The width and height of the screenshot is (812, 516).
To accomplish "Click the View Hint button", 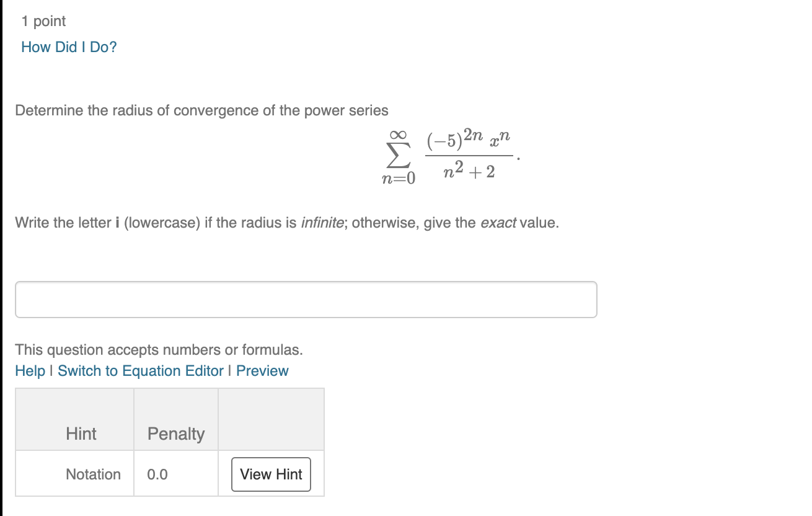I will (x=271, y=474).
